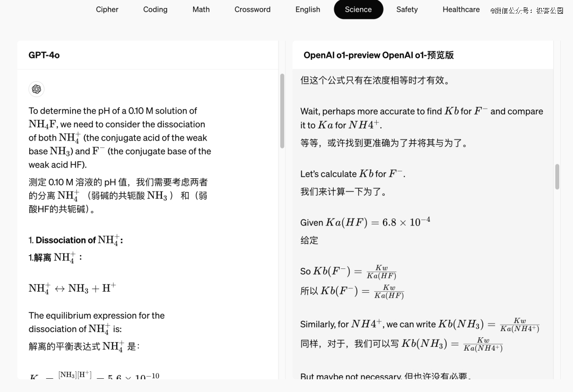The height and width of the screenshot is (392, 573).
Task: Switch to the Cipher tab
Action: pyautogui.click(x=107, y=10)
